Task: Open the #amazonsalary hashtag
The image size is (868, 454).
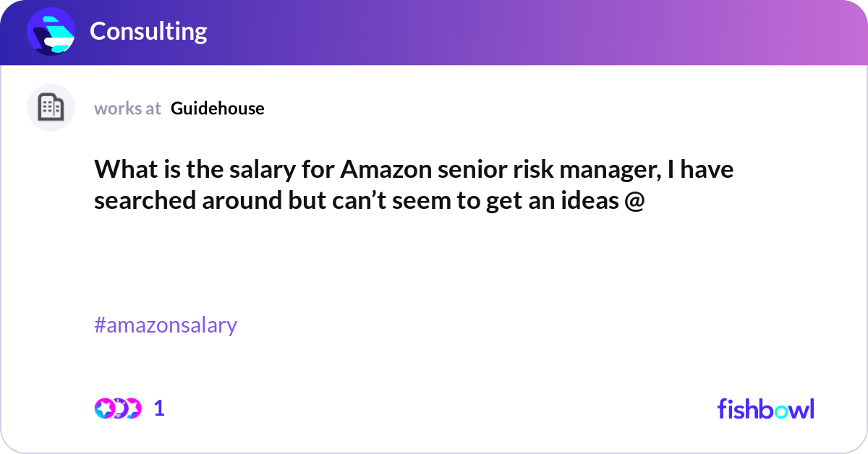Action: [x=165, y=325]
